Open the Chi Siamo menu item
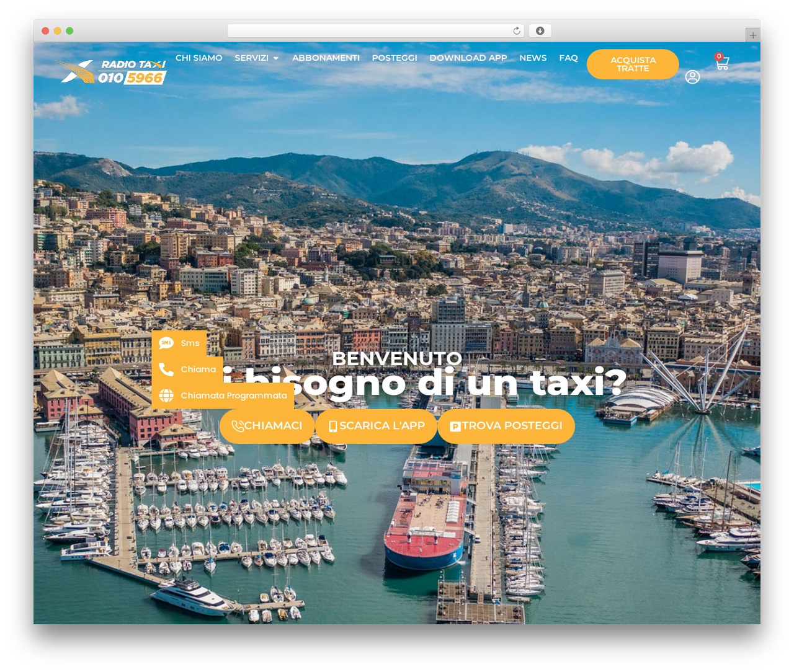Image resolution: width=794 pixels, height=672 pixels. (198, 58)
